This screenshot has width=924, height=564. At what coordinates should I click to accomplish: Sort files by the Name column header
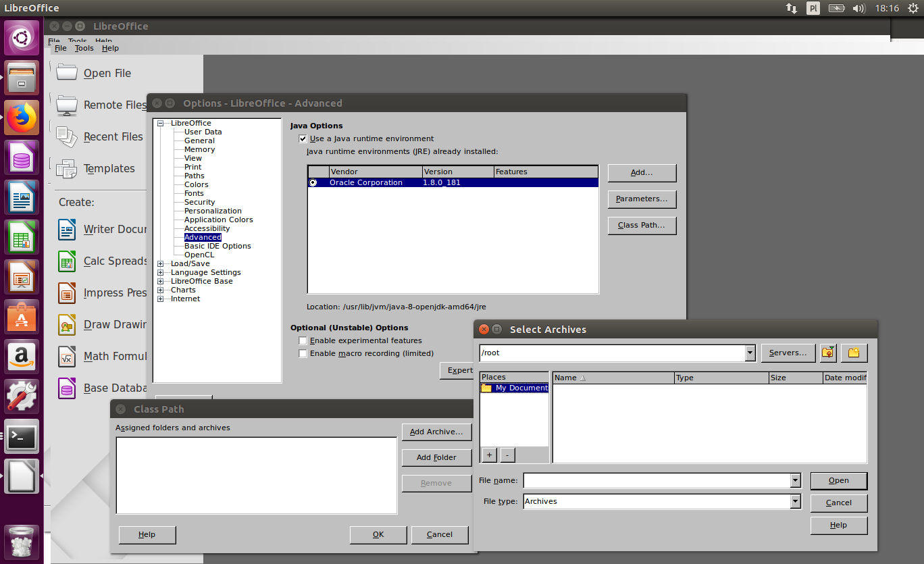613,378
